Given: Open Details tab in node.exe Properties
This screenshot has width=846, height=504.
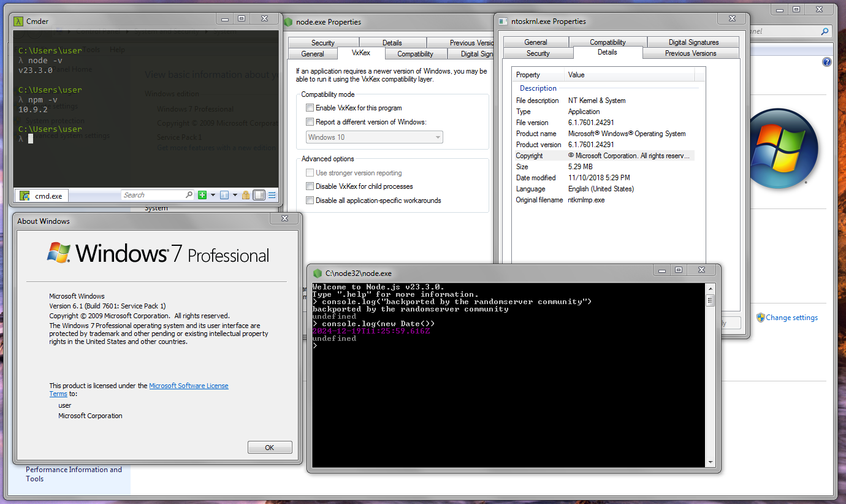Looking at the screenshot, I should point(392,43).
